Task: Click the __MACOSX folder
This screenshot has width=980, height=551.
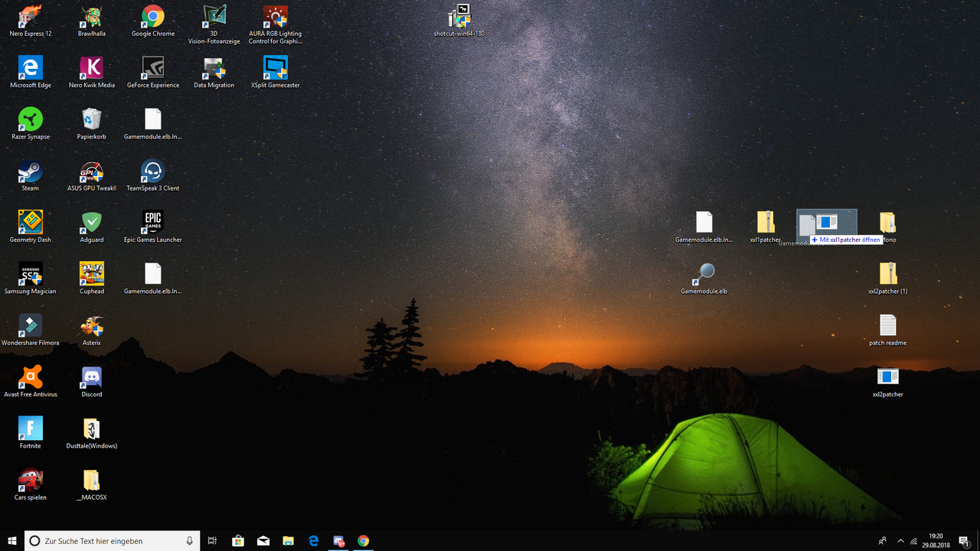Action: pyautogui.click(x=92, y=484)
